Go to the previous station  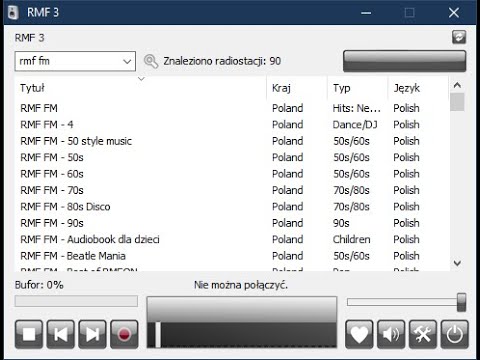[x=61, y=334]
